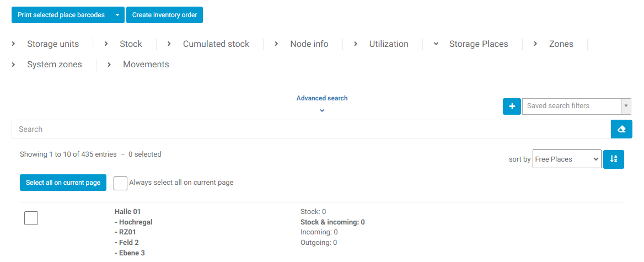Open the Print barcodes split-button arrow
Viewport: 644px width, 262px height.
[x=117, y=15]
